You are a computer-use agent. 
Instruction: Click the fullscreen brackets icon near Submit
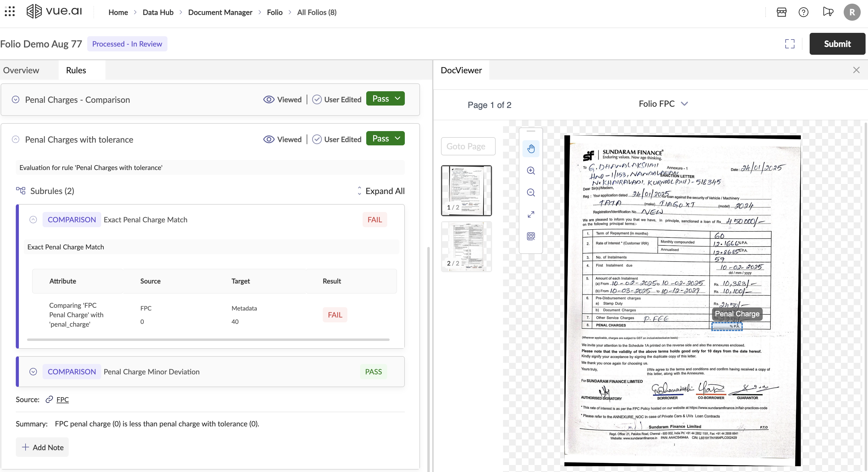790,44
